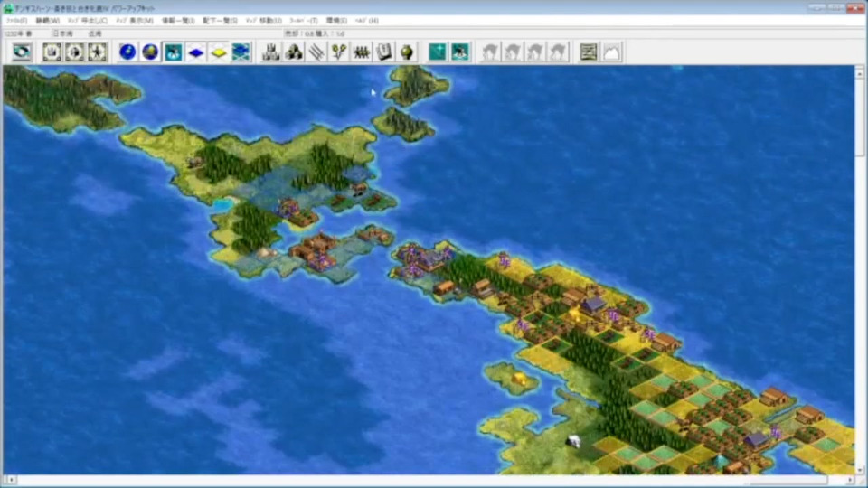868x488 pixels.
Task: Click the white sheep on the map
Action: [x=574, y=441]
